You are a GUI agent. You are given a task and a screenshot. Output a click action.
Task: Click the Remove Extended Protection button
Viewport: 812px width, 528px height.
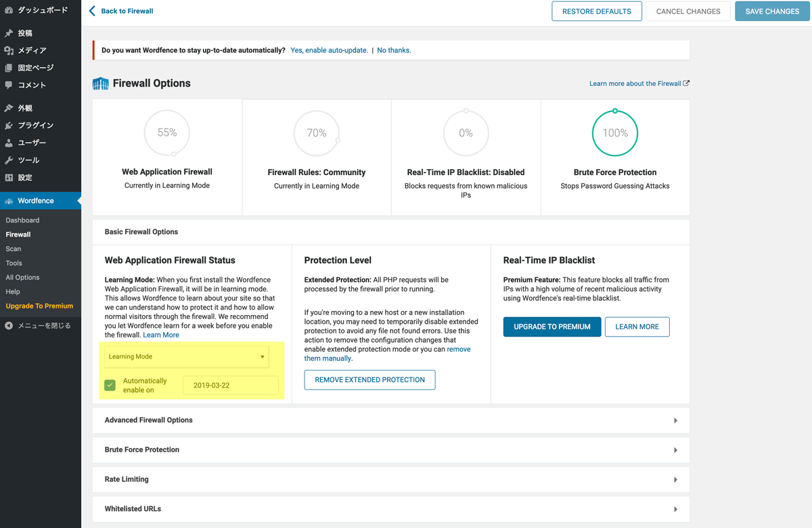point(370,380)
